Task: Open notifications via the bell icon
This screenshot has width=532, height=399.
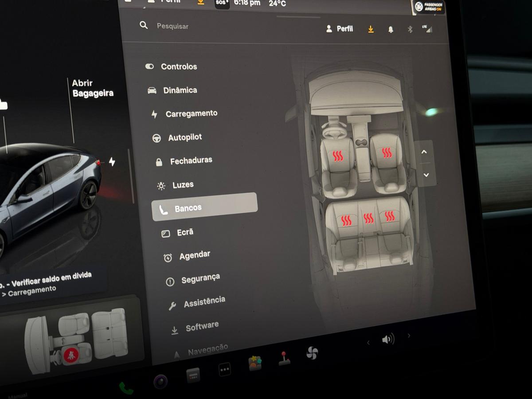Action: 391,30
